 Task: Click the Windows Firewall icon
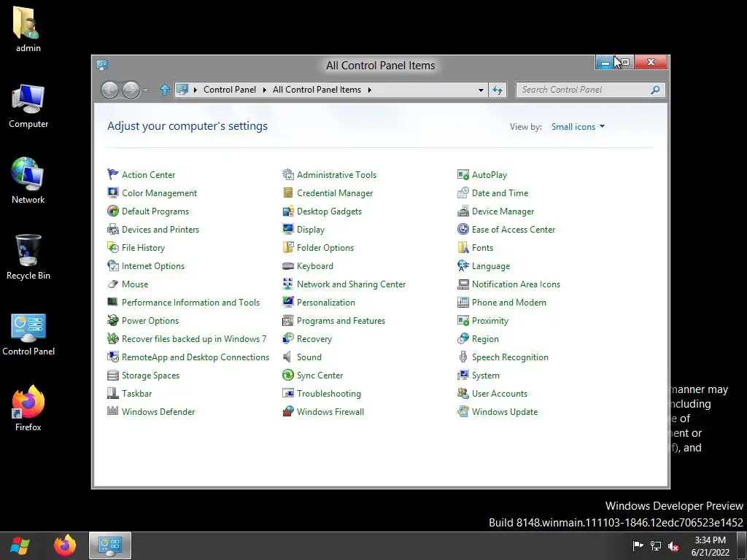[287, 411]
